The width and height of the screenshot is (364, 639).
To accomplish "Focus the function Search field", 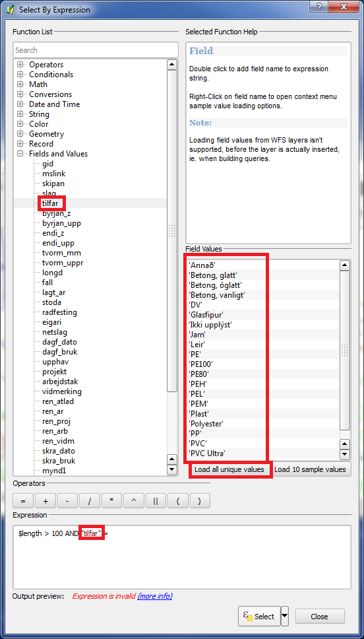I will pyautogui.click(x=96, y=50).
